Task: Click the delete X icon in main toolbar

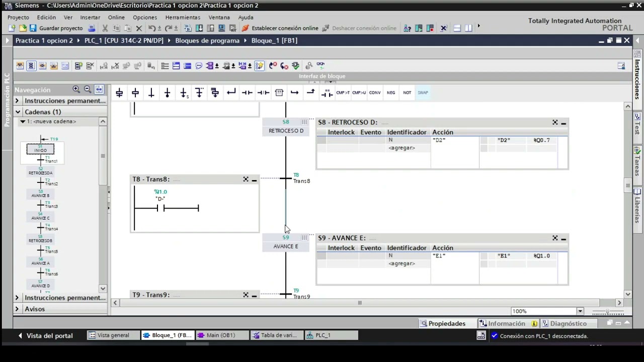Action: pyautogui.click(x=139, y=28)
